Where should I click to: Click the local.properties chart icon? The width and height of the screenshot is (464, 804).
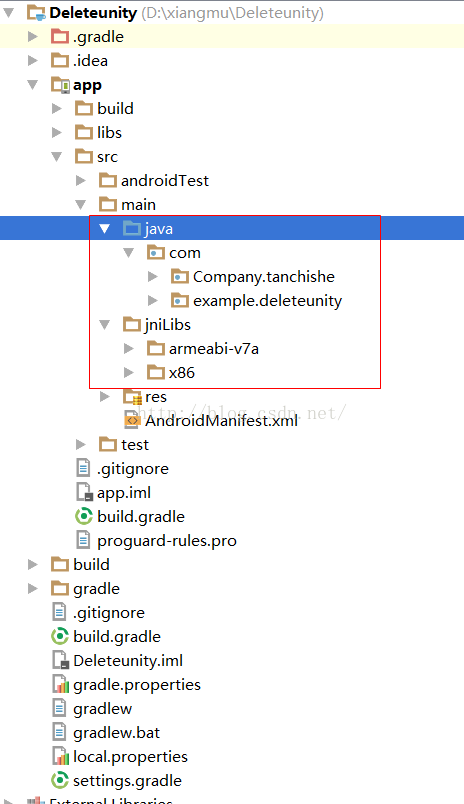pyautogui.click(x=60, y=756)
